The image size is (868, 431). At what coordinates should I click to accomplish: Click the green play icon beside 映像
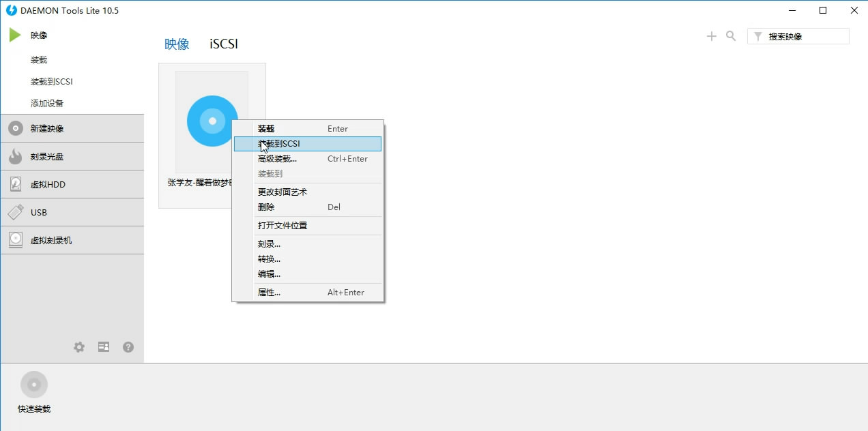coord(15,35)
